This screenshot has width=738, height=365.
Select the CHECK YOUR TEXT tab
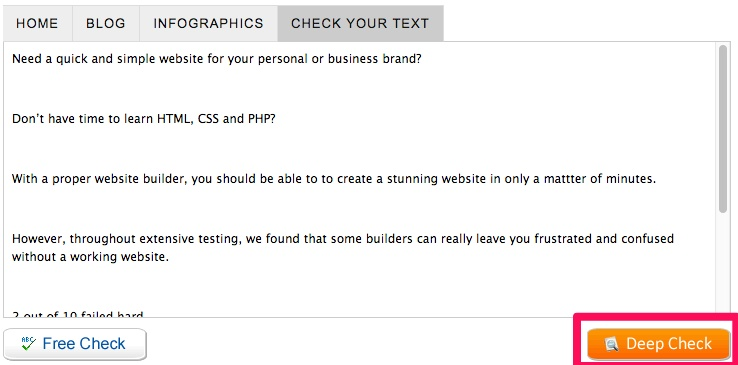360,24
